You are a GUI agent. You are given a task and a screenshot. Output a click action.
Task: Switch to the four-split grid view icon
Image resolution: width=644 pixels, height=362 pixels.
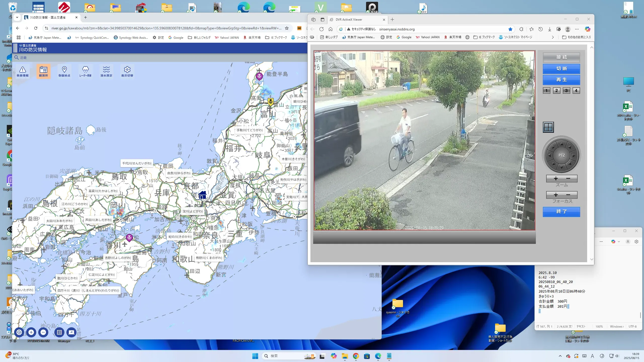pos(548,127)
